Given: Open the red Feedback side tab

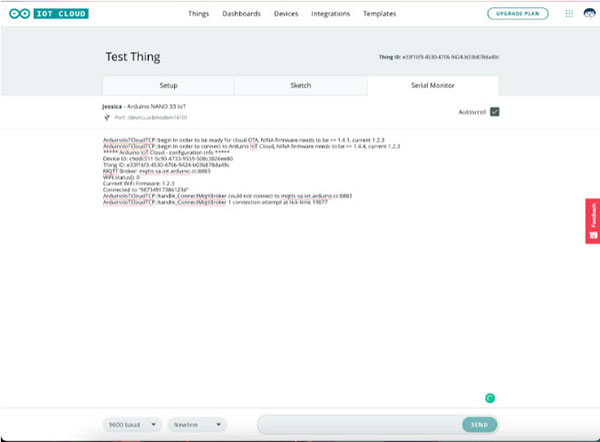Looking at the screenshot, I should pyautogui.click(x=591, y=221).
